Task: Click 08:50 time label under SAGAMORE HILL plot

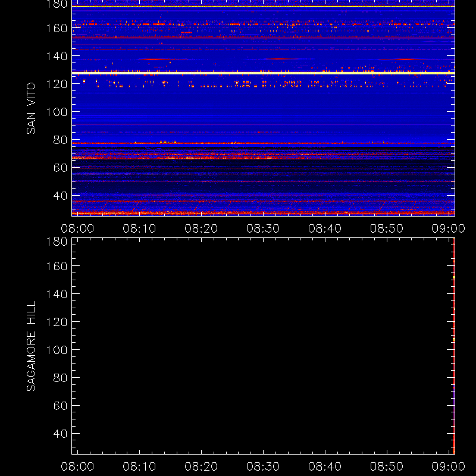Action: coord(387,466)
